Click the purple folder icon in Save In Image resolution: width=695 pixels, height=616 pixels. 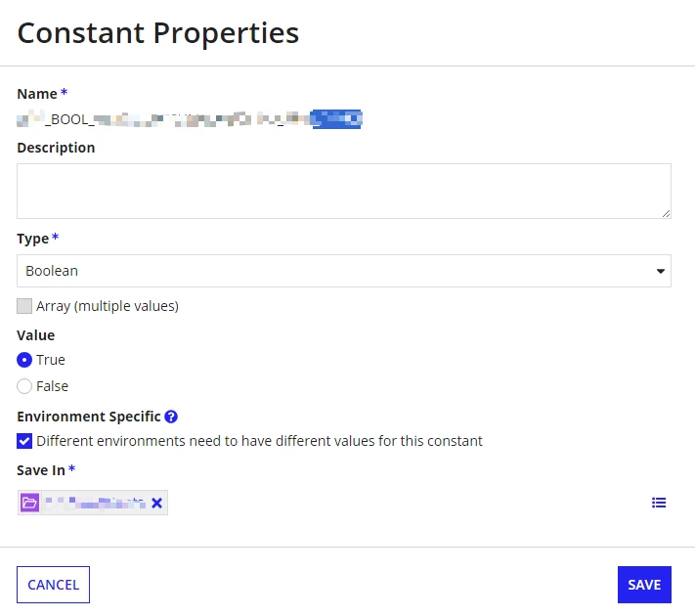pyautogui.click(x=29, y=503)
